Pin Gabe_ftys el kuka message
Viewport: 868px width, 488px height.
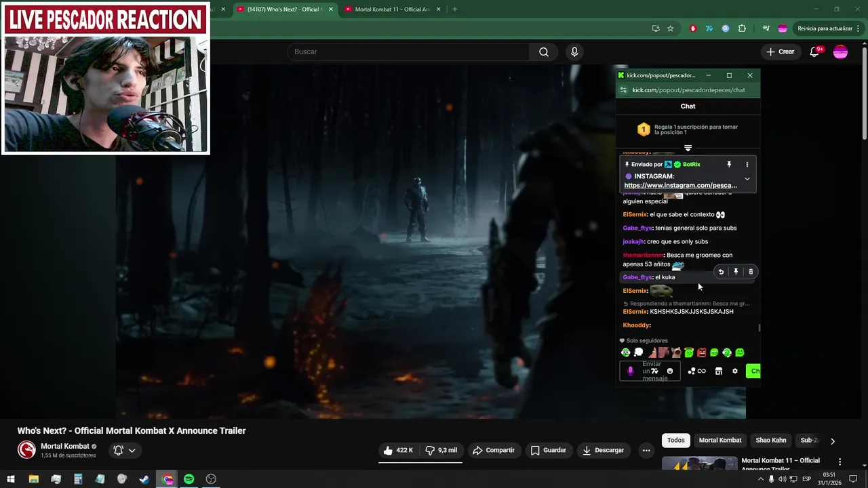(736, 272)
